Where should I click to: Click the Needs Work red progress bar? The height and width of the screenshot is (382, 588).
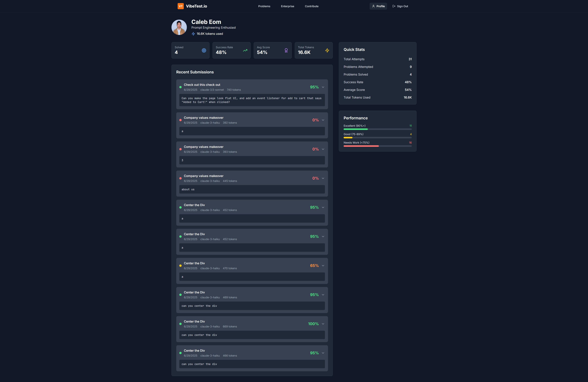pyautogui.click(x=361, y=146)
